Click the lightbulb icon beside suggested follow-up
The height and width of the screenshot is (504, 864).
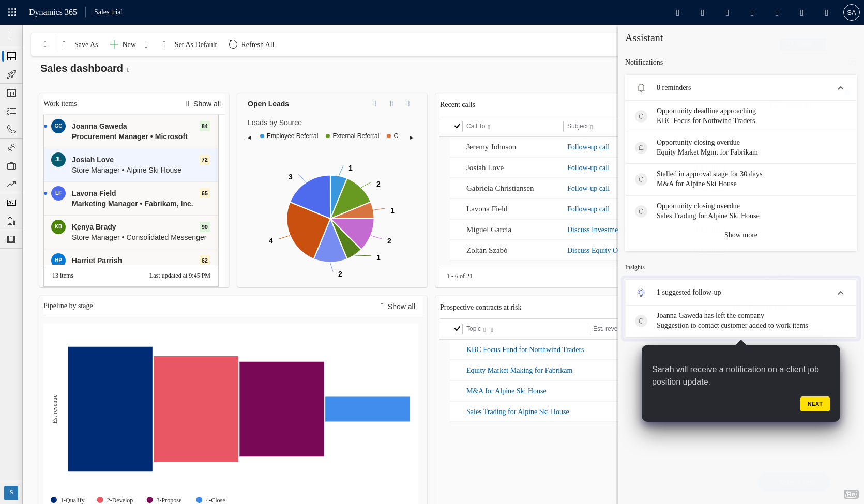(x=641, y=293)
